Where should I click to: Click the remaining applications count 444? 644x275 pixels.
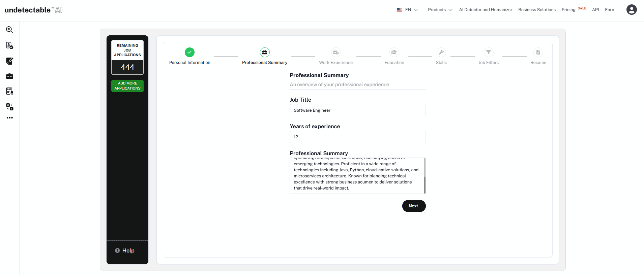click(127, 67)
